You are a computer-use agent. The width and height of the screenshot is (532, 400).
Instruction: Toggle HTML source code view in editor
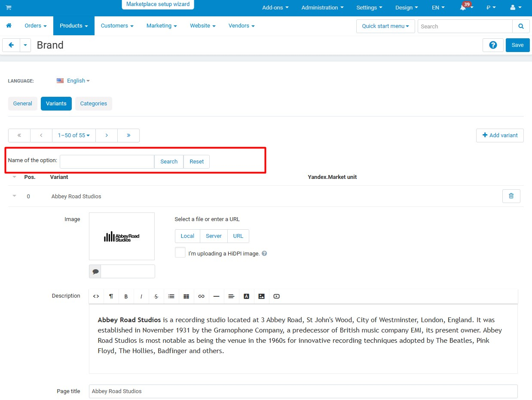point(96,296)
